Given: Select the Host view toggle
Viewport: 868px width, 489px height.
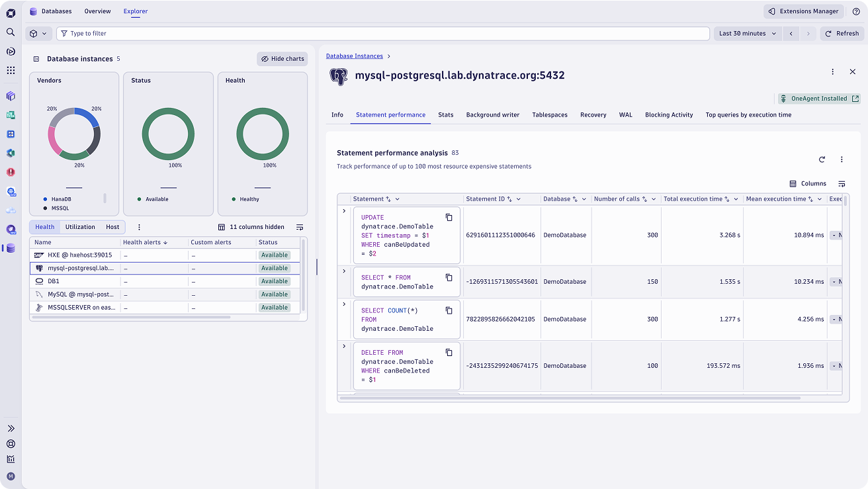Looking at the screenshot, I should (x=112, y=227).
